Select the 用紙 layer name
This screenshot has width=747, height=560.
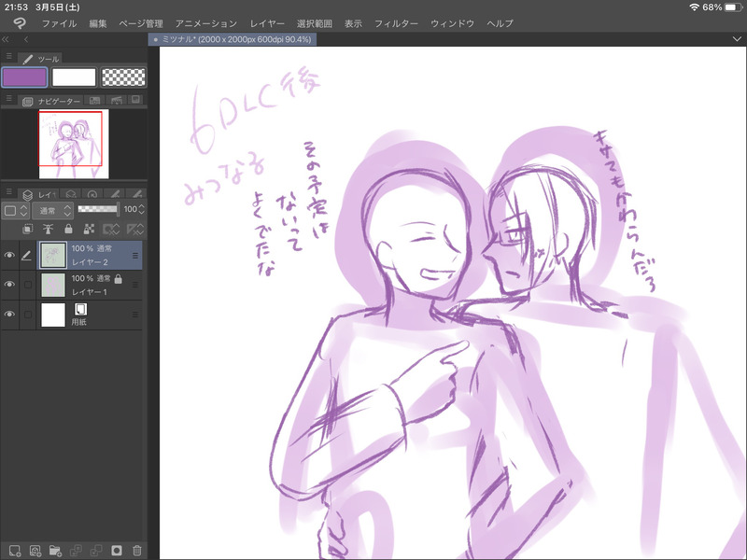coord(79,322)
